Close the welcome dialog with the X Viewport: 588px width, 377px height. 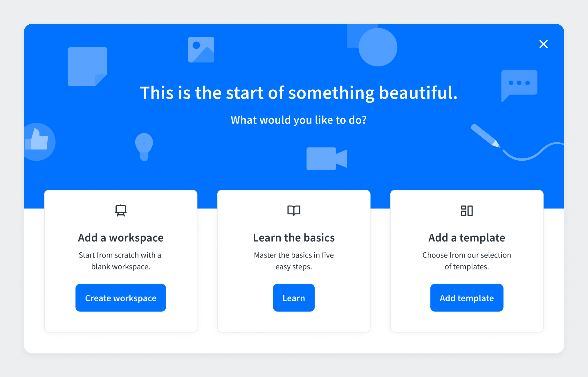coord(543,44)
